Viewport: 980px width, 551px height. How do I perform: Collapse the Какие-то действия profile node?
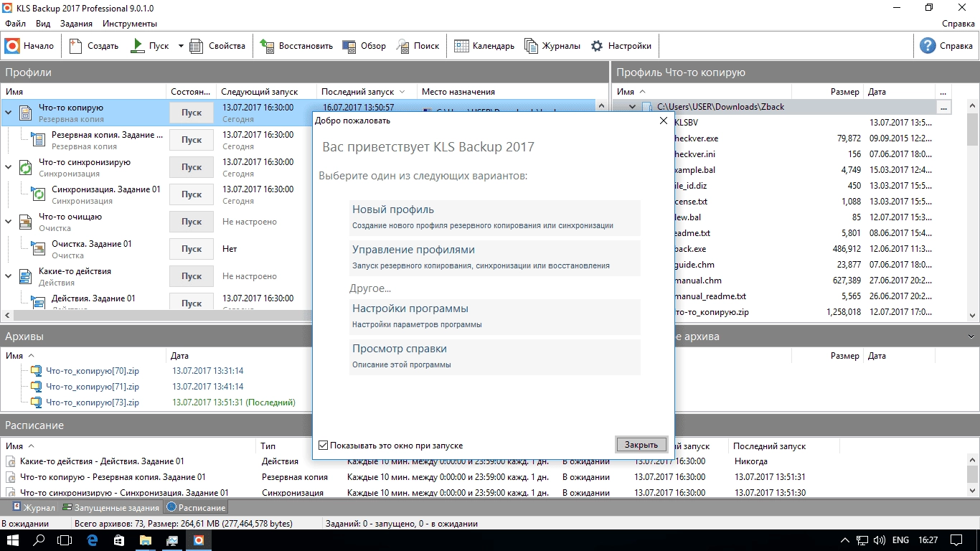click(x=9, y=275)
